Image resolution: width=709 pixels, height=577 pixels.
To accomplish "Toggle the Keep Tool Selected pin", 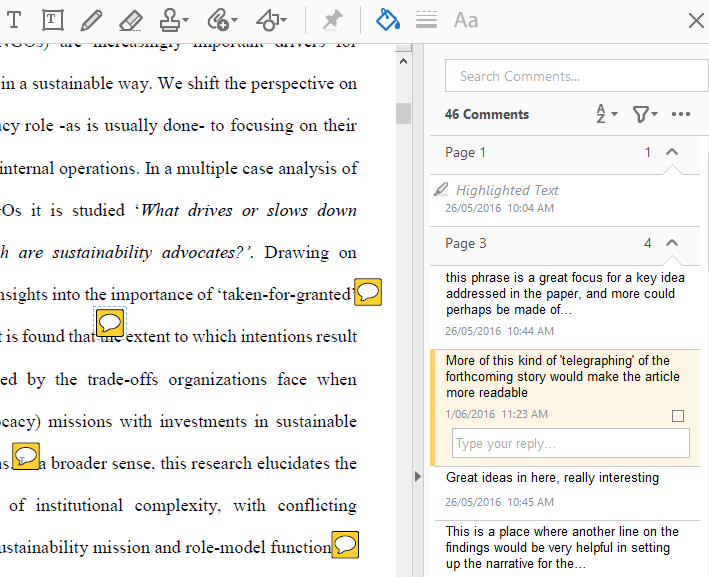I will click(332, 20).
